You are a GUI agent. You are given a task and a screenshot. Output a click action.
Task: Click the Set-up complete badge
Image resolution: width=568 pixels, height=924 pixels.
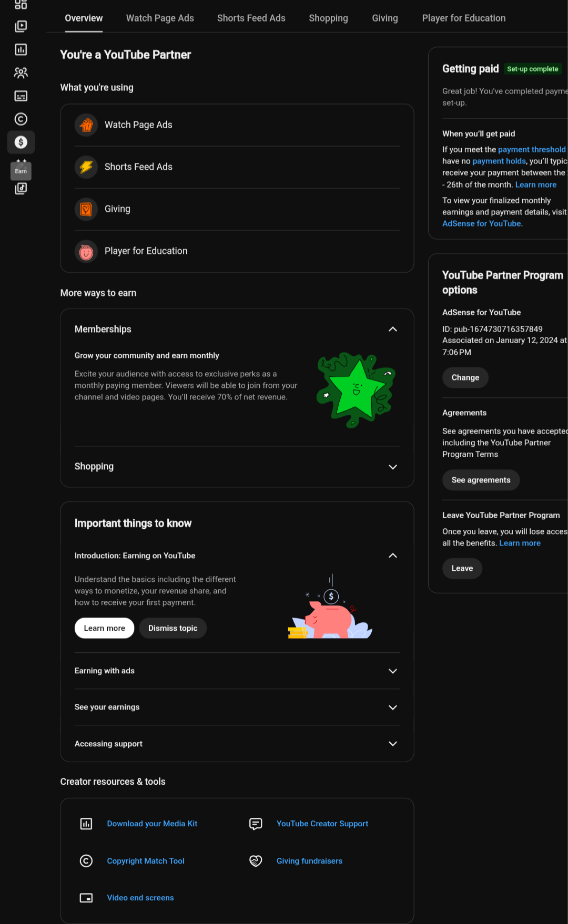pos(533,69)
